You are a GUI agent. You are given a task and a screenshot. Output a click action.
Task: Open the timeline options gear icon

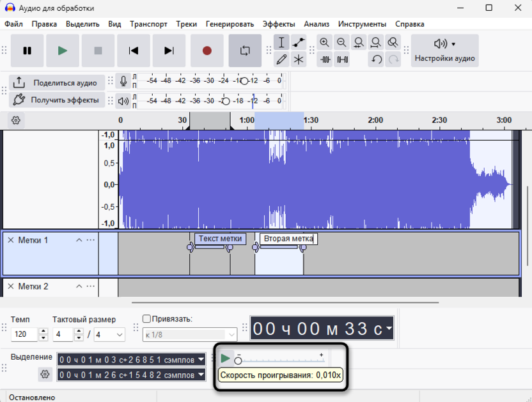click(15, 120)
